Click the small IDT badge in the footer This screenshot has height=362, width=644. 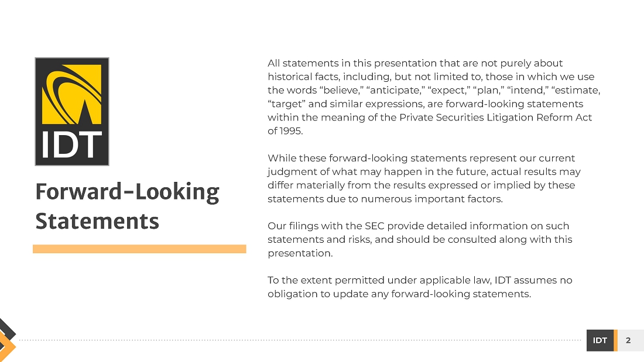600,340
